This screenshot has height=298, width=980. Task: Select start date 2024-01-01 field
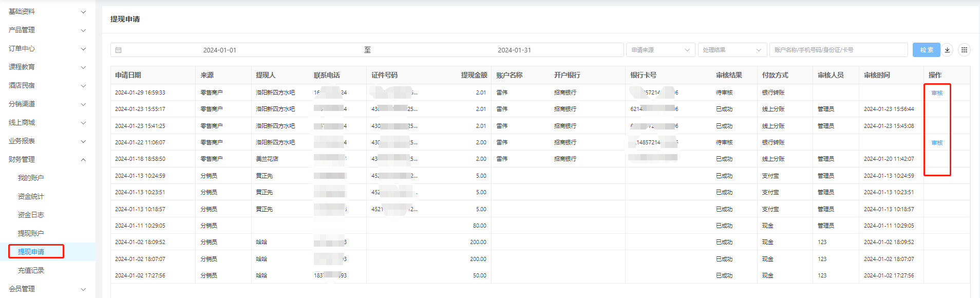click(x=220, y=50)
